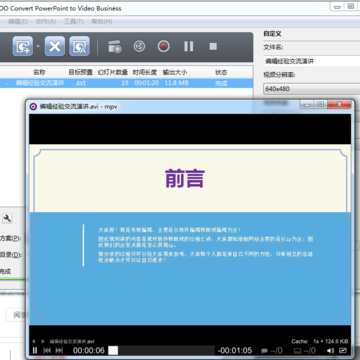The width and height of the screenshot is (360, 360).
Task: Click the mpv elapsed time 00:00:06
Action: pos(89,350)
